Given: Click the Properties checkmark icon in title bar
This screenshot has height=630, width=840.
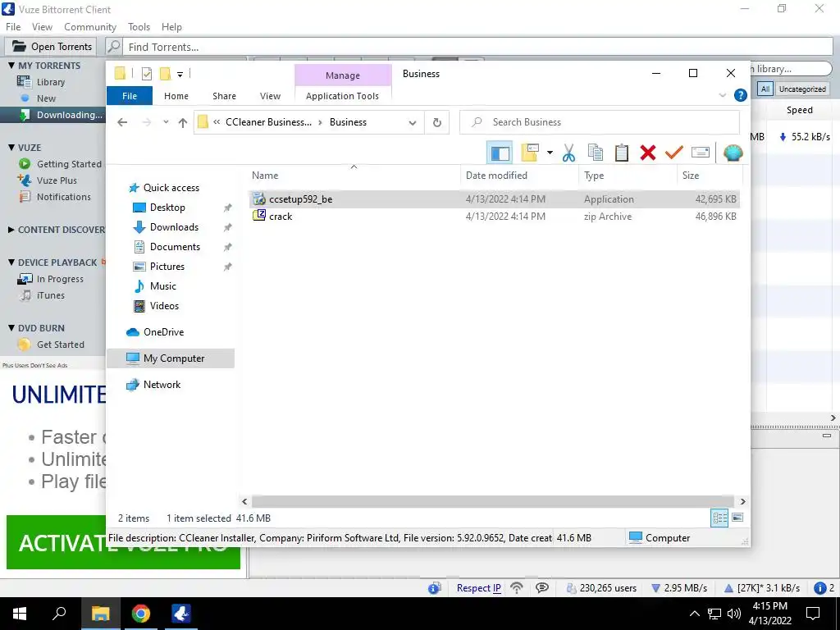Looking at the screenshot, I should pyautogui.click(x=147, y=74).
